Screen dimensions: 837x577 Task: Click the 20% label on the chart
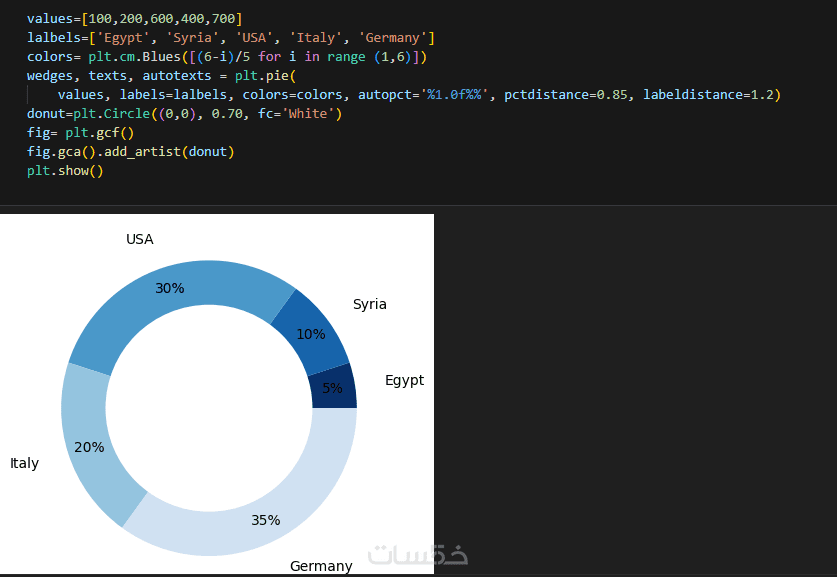click(x=89, y=447)
